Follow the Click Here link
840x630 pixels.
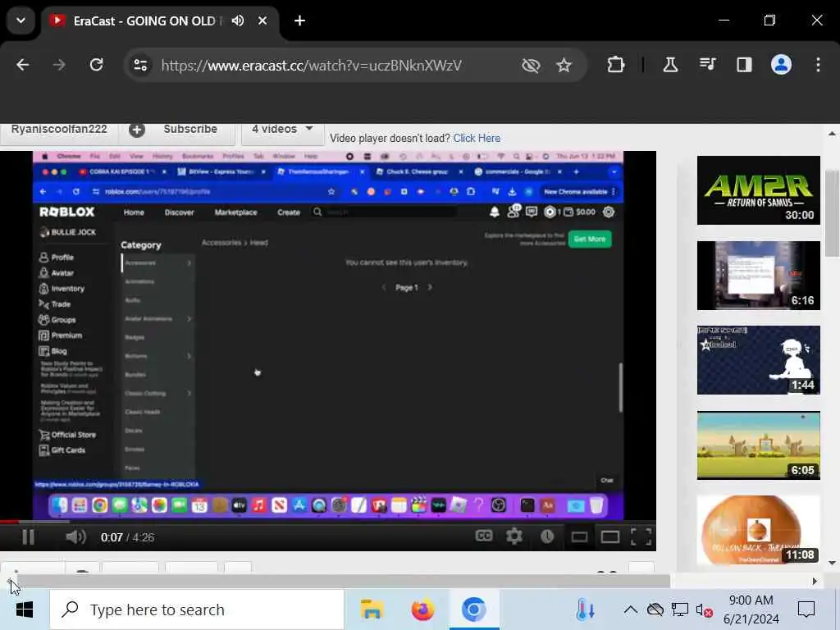tap(477, 138)
